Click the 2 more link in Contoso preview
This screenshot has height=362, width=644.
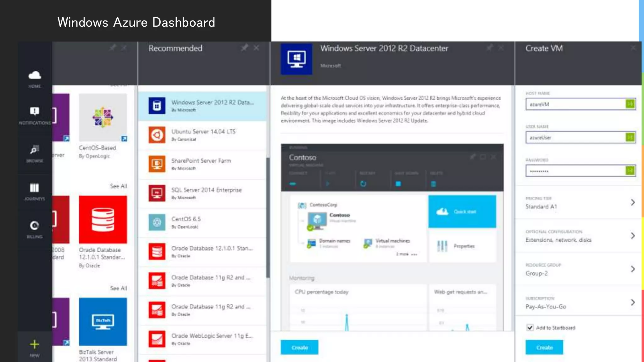tap(407, 254)
